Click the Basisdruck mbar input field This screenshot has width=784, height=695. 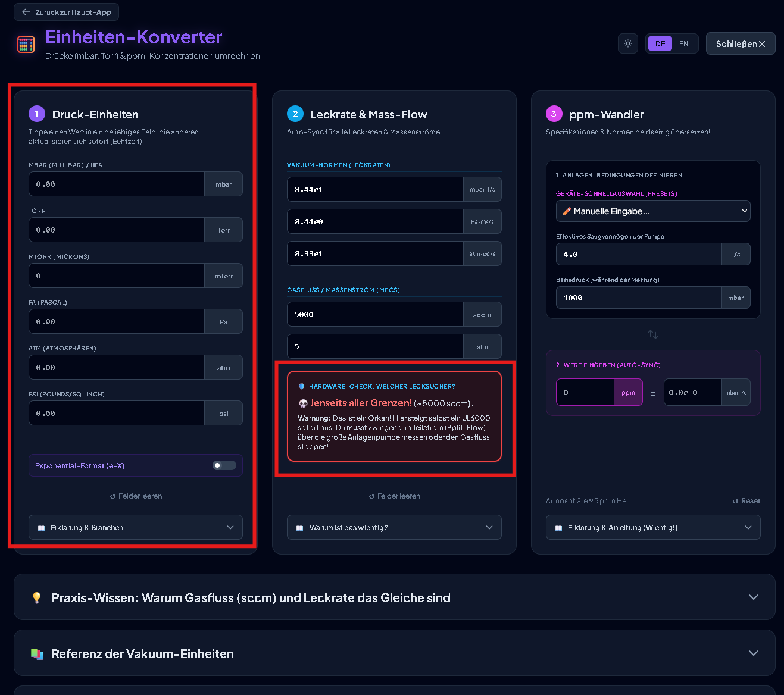(x=639, y=298)
